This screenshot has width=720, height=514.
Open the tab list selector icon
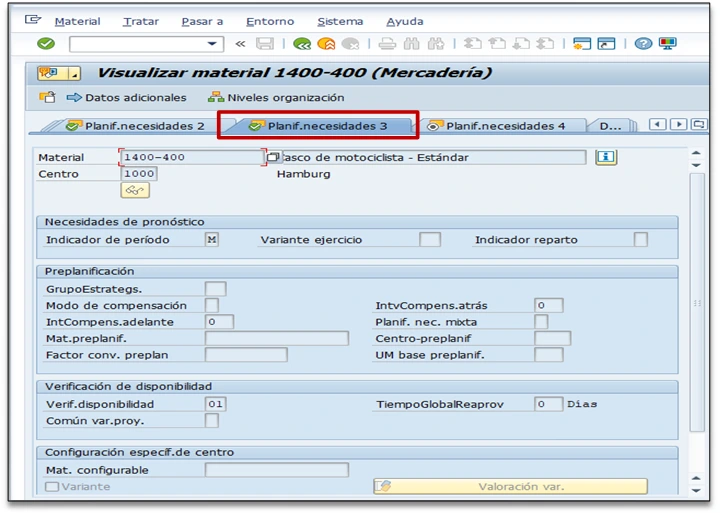coord(698,125)
